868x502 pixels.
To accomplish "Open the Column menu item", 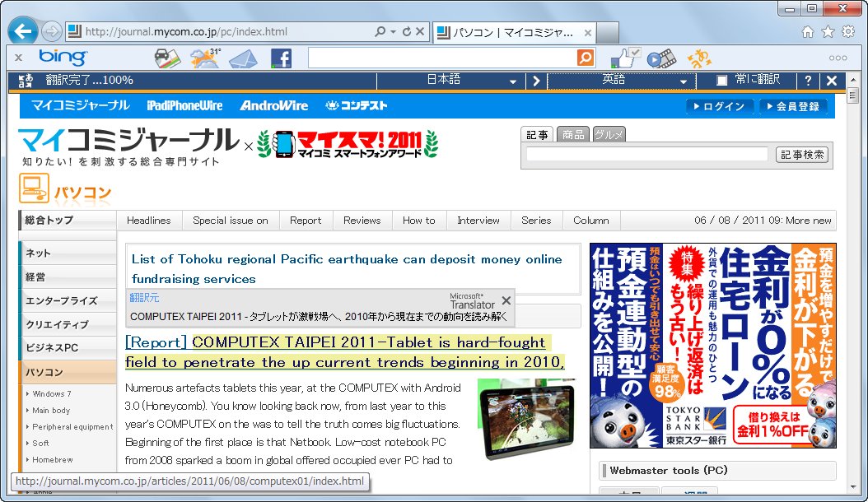I will [x=591, y=221].
